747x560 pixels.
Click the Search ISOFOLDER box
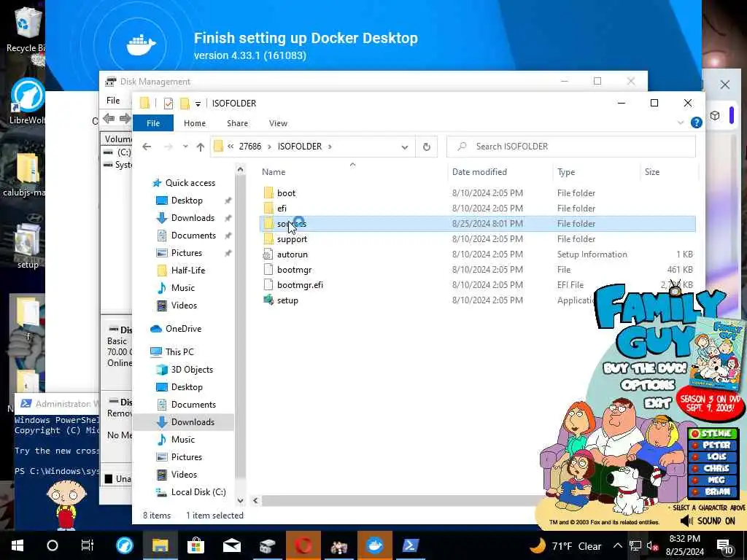pos(570,147)
